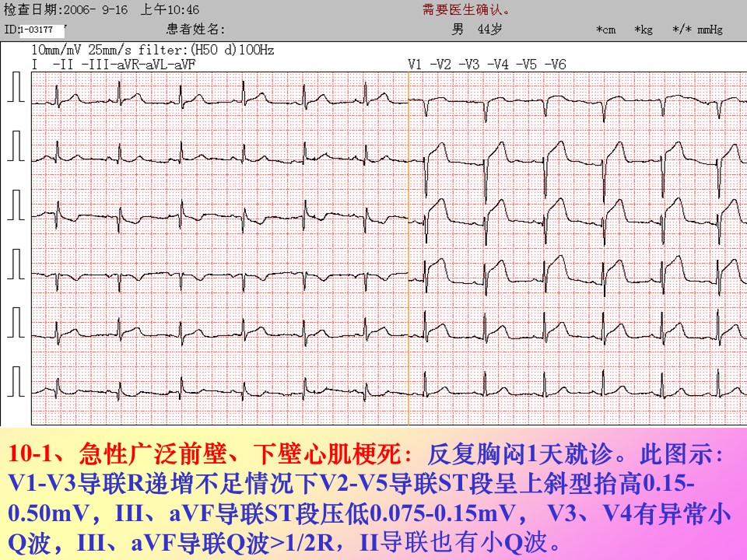The width and height of the screenshot is (747, 560).
Task: Click the calibration pulse of aVF row
Action: click(16, 381)
